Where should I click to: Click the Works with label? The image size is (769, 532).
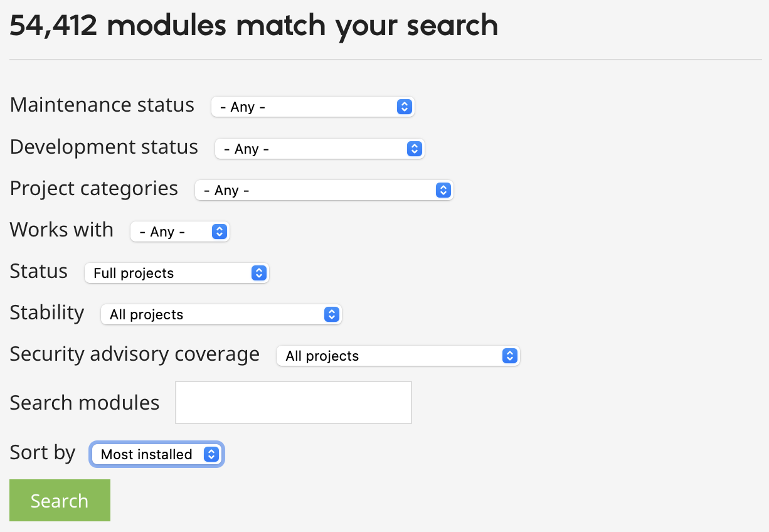click(61, 230)
